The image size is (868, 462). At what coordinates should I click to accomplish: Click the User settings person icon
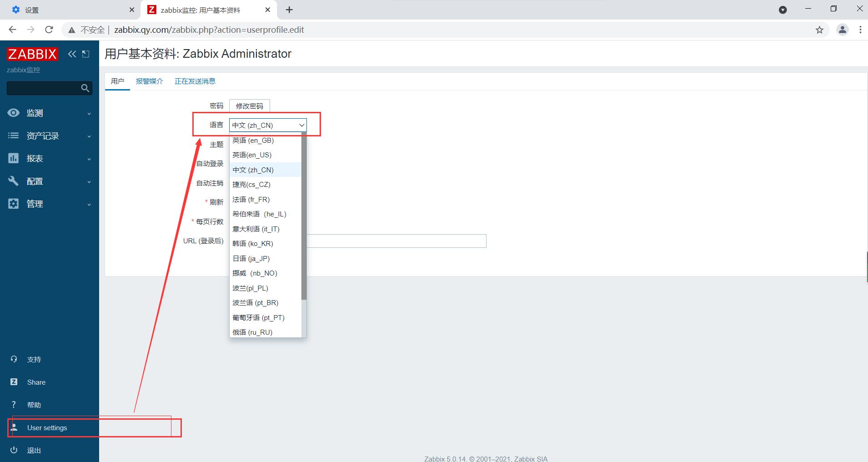pyautogui.click(x=14, y=427)
